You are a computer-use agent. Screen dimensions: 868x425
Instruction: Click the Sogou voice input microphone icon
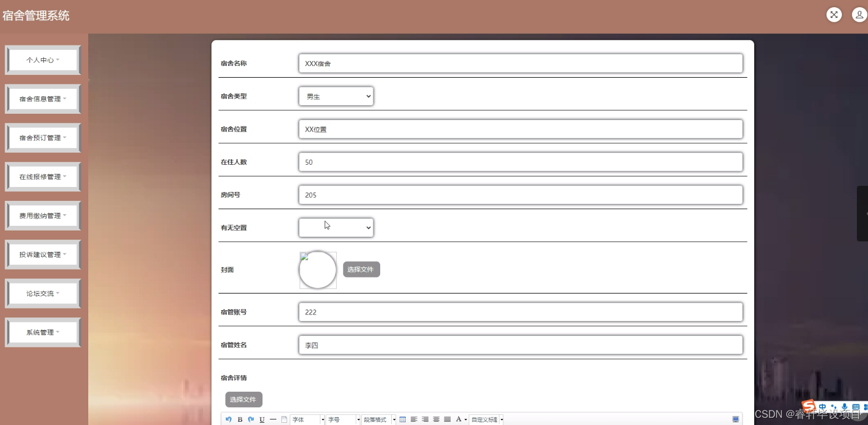pyautogui.click(x=845, y=407)
